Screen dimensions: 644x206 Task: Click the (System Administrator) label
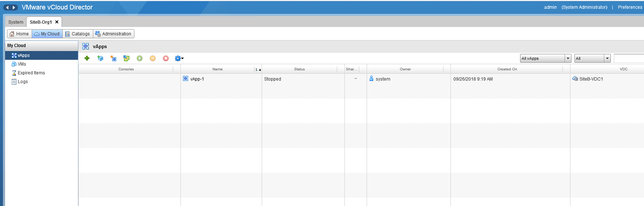[584, 7]
